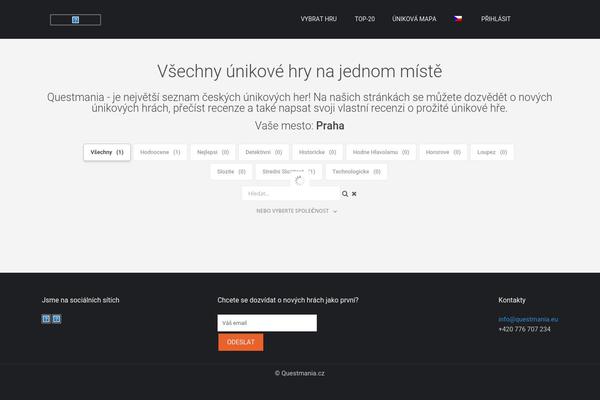Click the © Questmania.cz footer text

pos(300,373)
